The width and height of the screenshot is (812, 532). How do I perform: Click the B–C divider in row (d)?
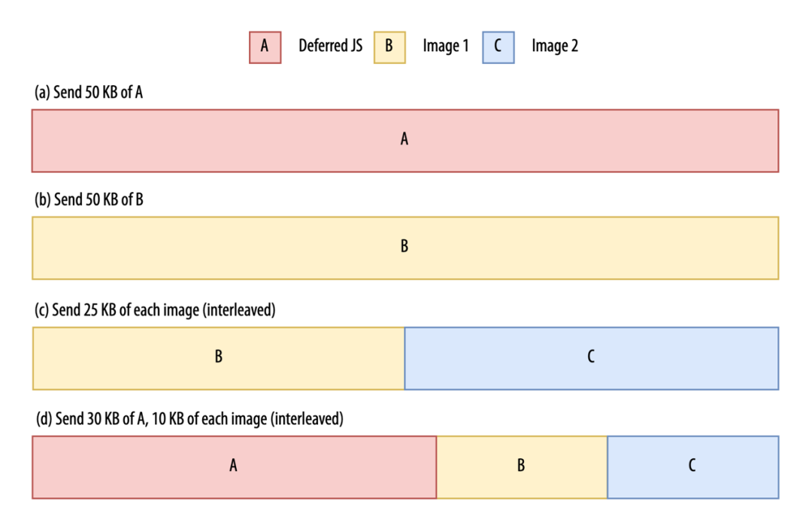coord(607,467)
